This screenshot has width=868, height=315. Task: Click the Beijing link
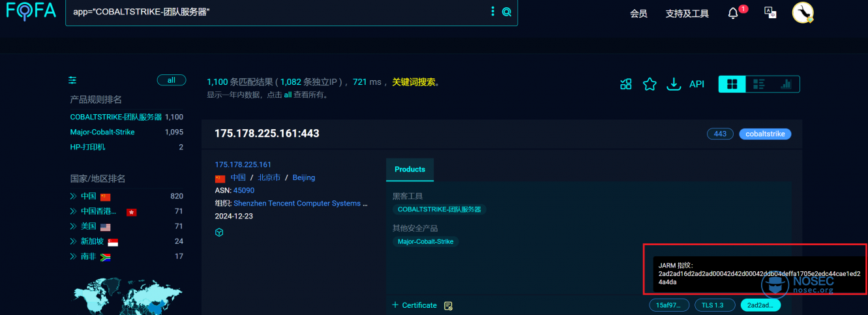click(x=303, y=177)
